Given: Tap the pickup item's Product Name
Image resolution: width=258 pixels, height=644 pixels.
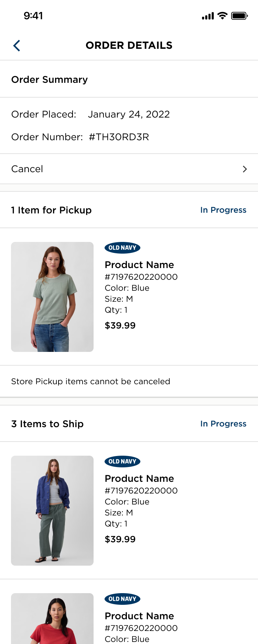Looking at the screenshot, I should [x=139, y=265].
